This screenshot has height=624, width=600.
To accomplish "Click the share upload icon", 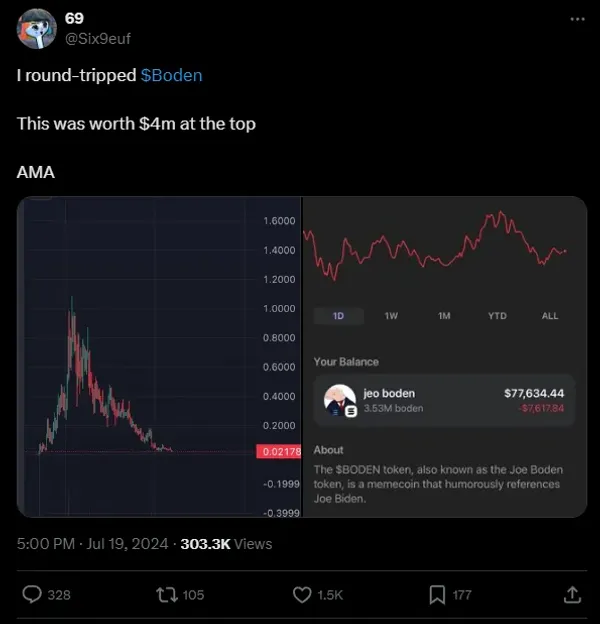I will point(572,594).
